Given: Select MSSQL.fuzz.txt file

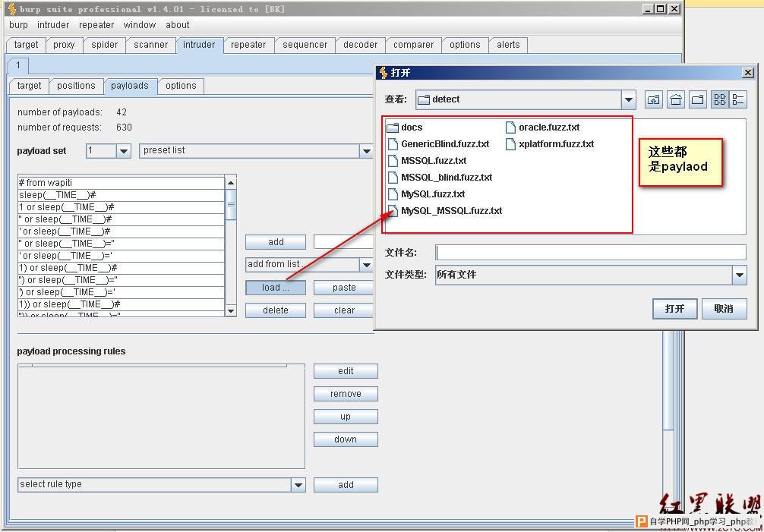Looking at the screenshot, I should pyautogui.click(x=428, y=161).
